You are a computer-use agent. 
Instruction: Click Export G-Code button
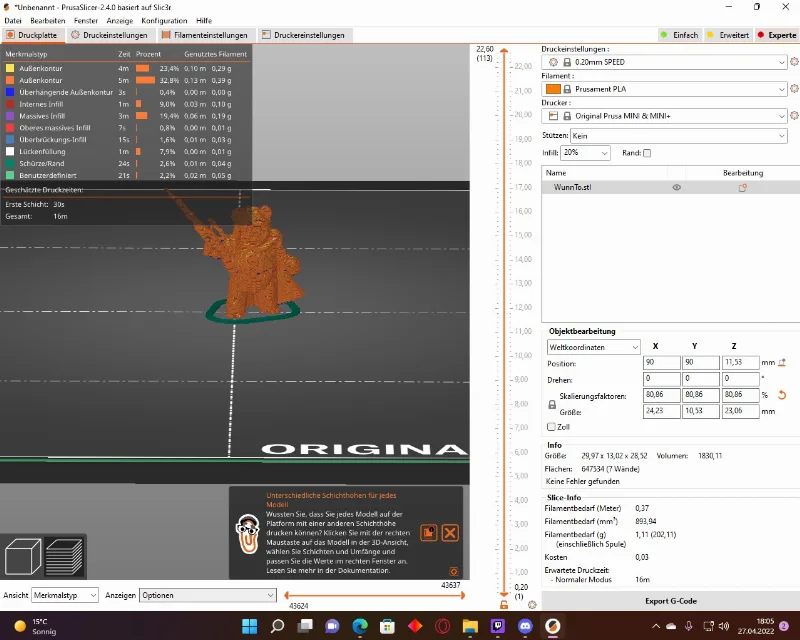(670, 601)
